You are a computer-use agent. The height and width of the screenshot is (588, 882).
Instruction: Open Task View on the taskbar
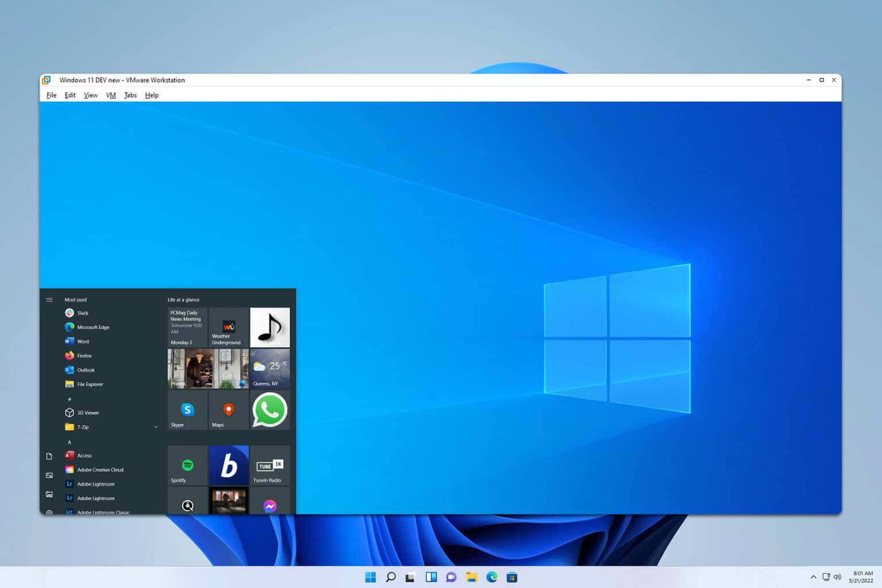411,577
